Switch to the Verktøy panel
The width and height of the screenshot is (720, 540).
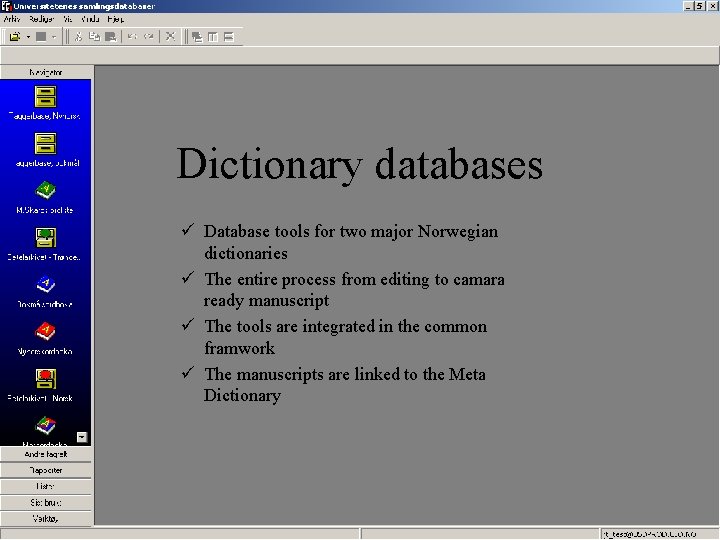coord(46,519)
